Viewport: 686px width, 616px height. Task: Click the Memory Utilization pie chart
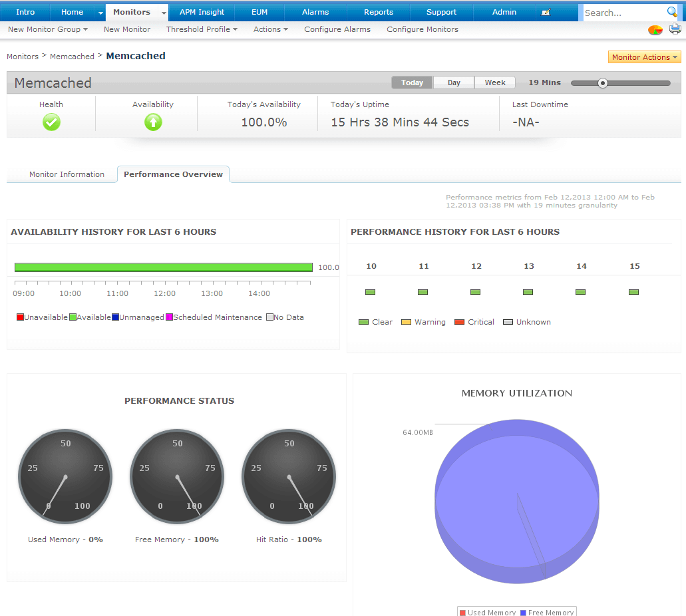517,502
